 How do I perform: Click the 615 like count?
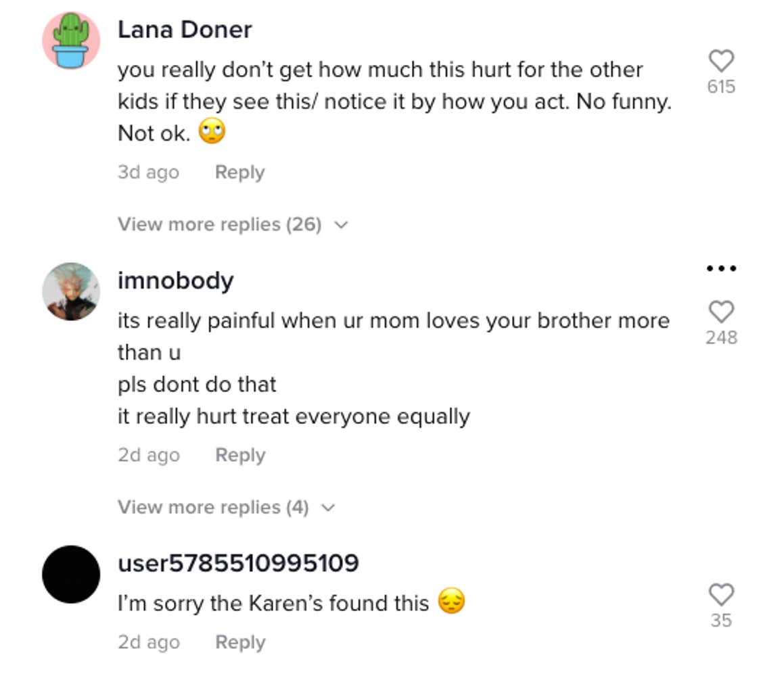pos(721,87)
